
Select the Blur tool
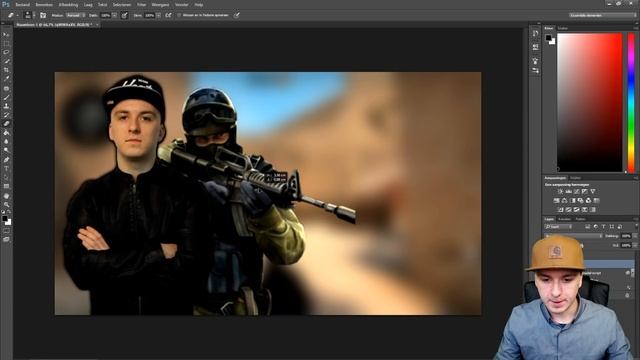click(6, 142)
